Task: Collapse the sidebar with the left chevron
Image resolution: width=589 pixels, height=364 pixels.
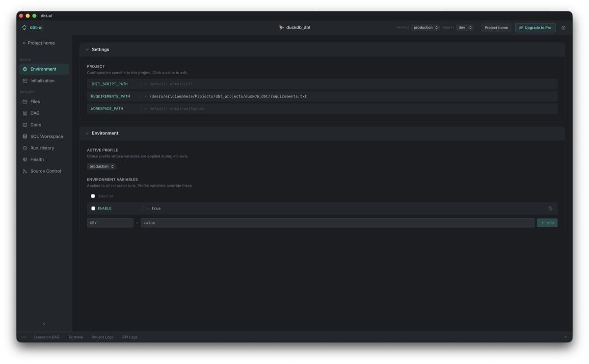Action: pos(44,324)
